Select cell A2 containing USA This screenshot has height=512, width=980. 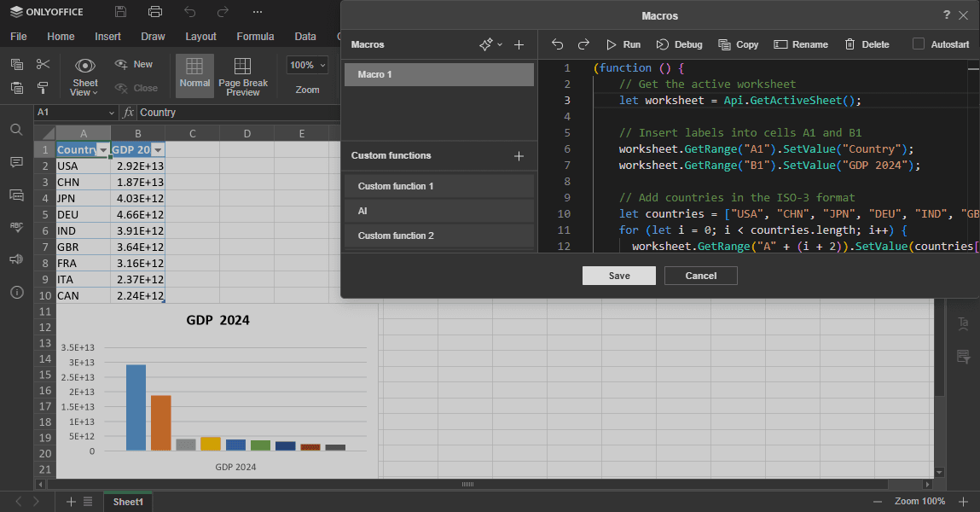tap(83, 166)
